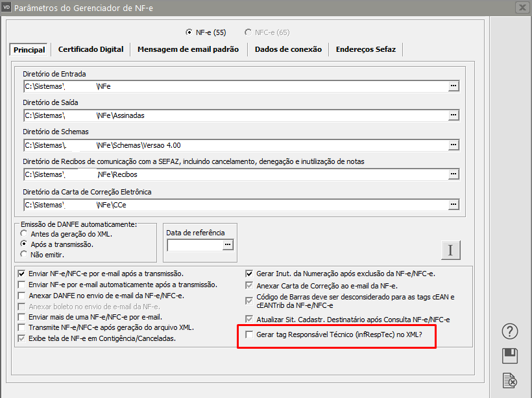Check Anexar DANFE no envio de e-mail
This screenshot has width=532, height=398.
click(x=22, y=296)
